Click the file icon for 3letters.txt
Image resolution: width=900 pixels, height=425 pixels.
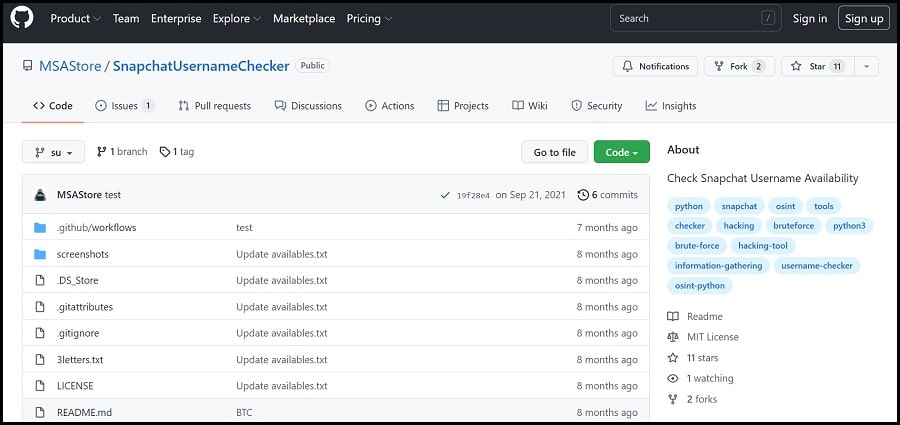pyautogui.click(x=40, y=360)
